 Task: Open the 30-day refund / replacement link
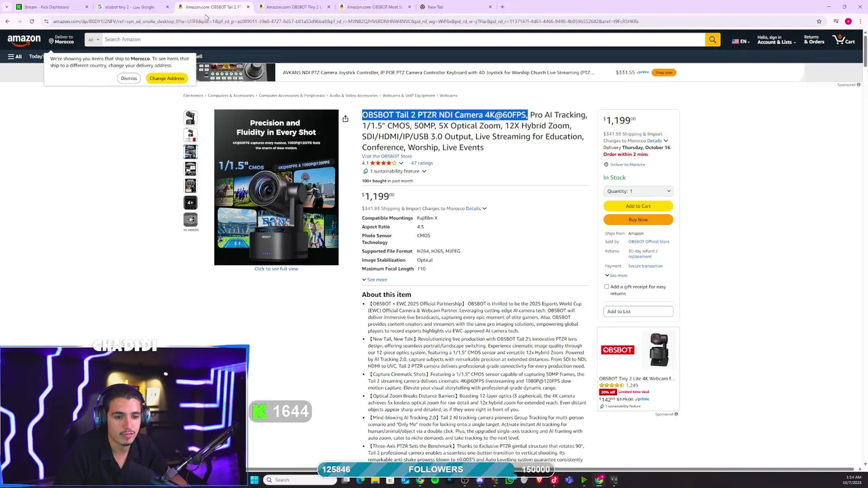tap(642, 254)
